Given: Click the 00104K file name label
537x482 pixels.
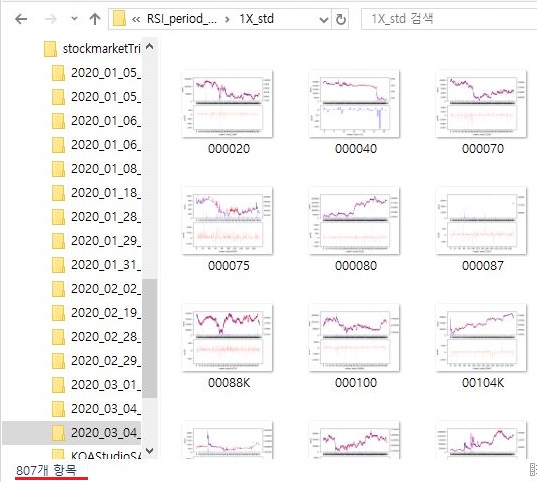Looking at the screenshot, I should (483, 383).
